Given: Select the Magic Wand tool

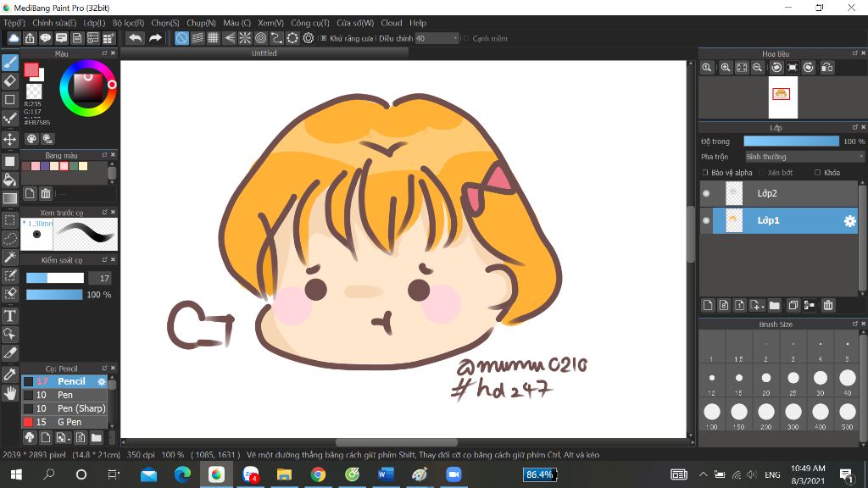Looking at the screenshot, I should (x=10, y=257).
